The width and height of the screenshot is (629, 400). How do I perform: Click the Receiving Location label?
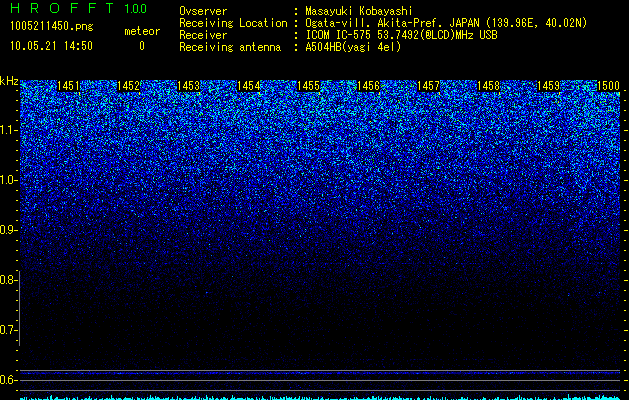pyautogui.click(x=233, y=23)
